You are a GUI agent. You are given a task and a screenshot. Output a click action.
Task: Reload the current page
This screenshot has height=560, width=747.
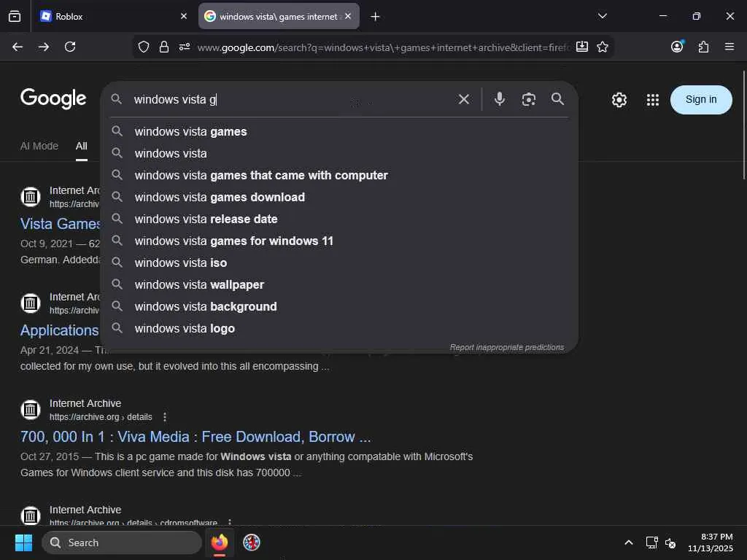point(70,47)
